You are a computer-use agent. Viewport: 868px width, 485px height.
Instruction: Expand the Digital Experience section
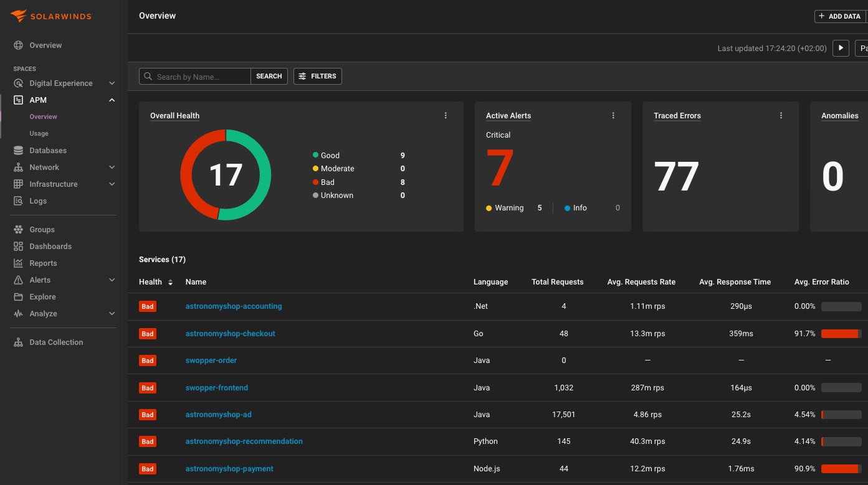pos(112,83)
